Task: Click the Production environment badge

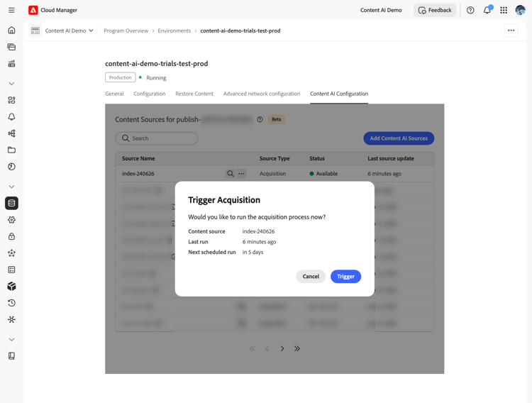Action: pos(120,77)
